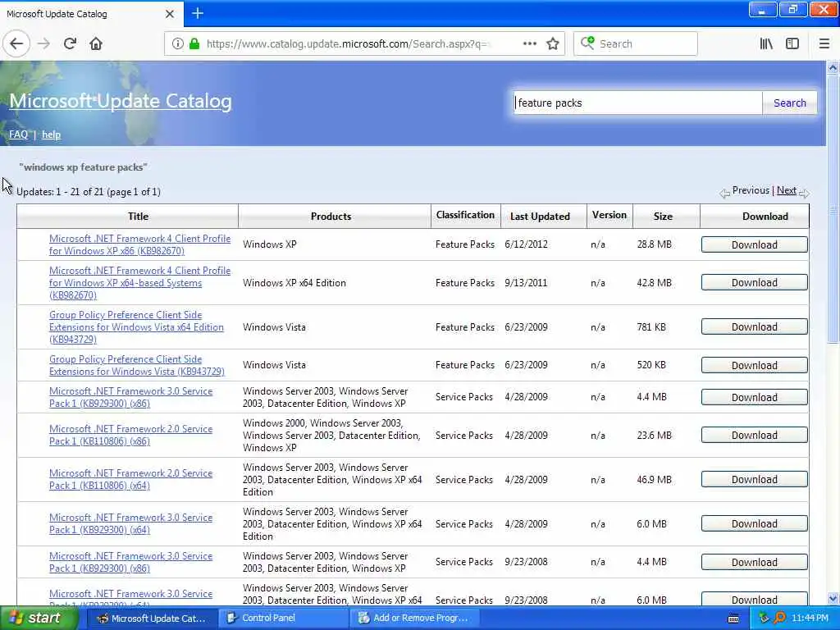
Task: Reload the current page
Action: tap(70, 44)
